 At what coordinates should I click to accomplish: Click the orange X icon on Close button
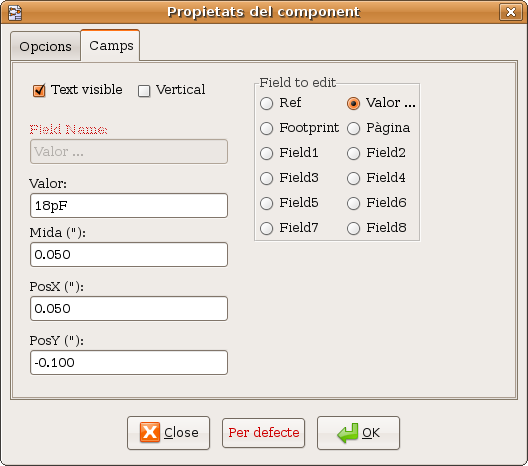coord(150,432)
